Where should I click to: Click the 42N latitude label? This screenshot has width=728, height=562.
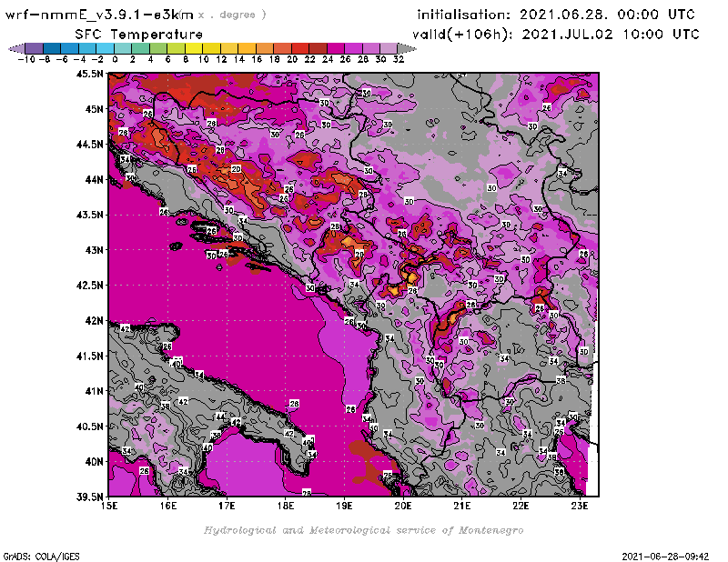coord(94,321)
